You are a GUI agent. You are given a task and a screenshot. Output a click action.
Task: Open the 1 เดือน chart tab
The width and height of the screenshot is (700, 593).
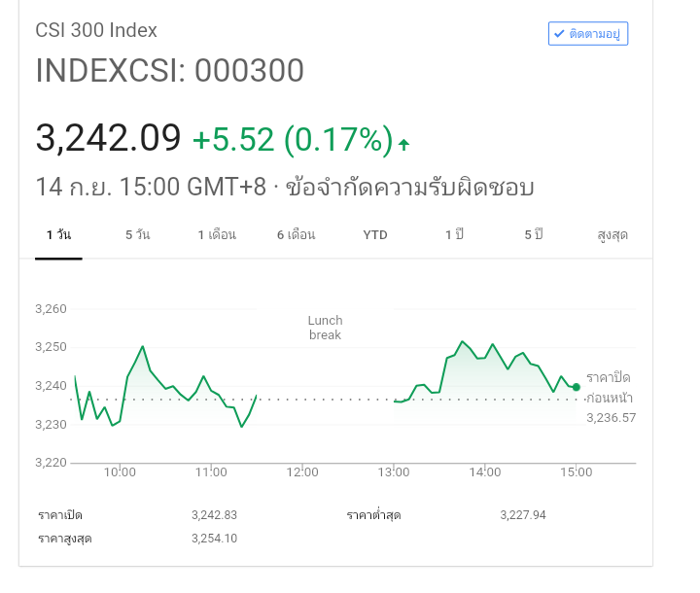[217, 235]
